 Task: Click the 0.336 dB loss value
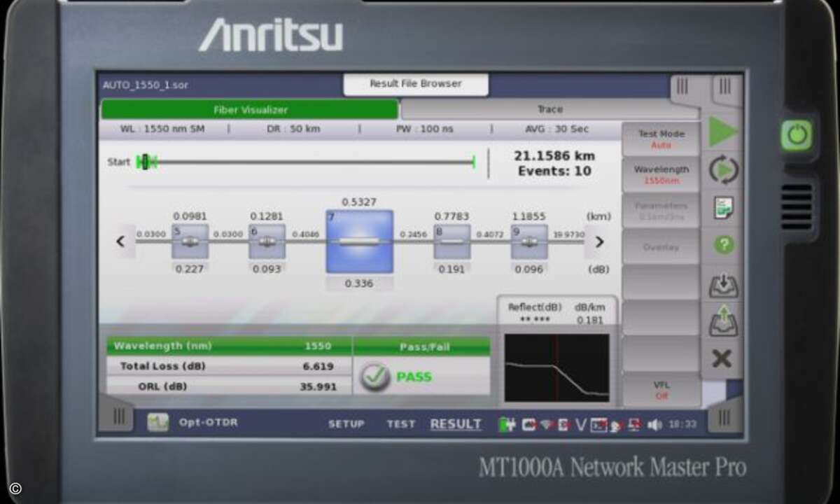tap(358, 283)
